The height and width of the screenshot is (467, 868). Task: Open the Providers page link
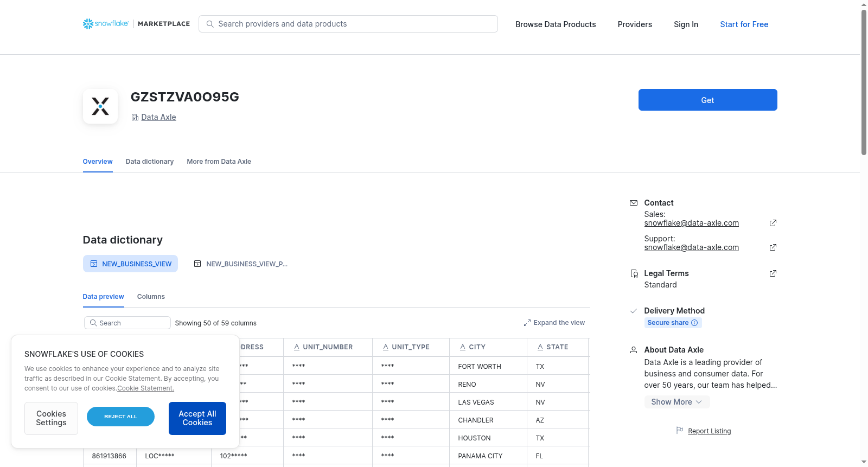635,24
